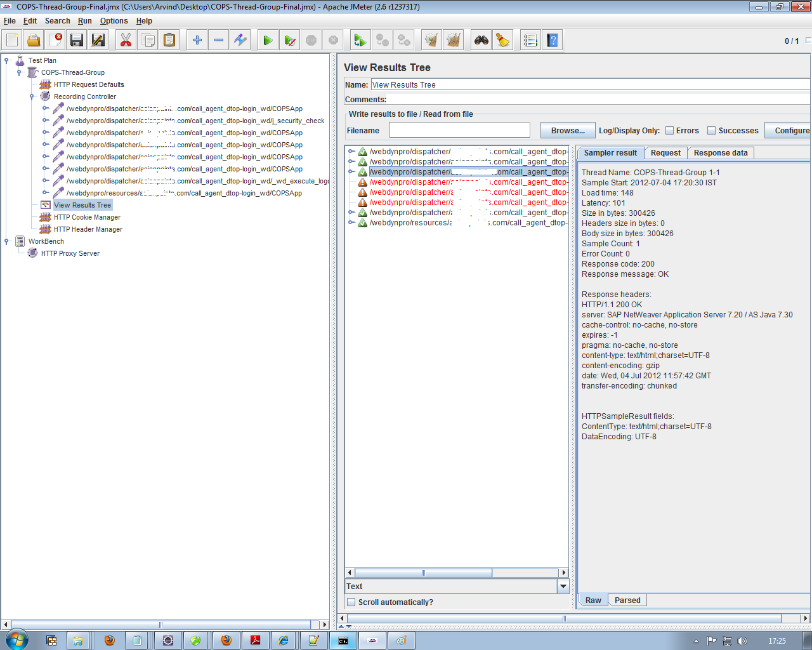Click the Adobe Reader taskbar icon

(255, 640)
